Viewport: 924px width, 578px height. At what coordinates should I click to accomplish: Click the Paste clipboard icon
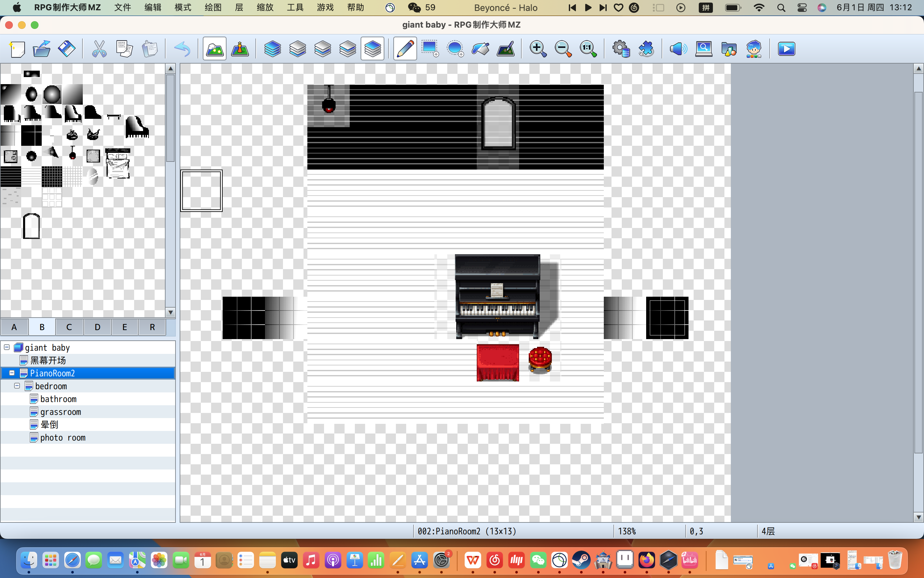point(150,49)
